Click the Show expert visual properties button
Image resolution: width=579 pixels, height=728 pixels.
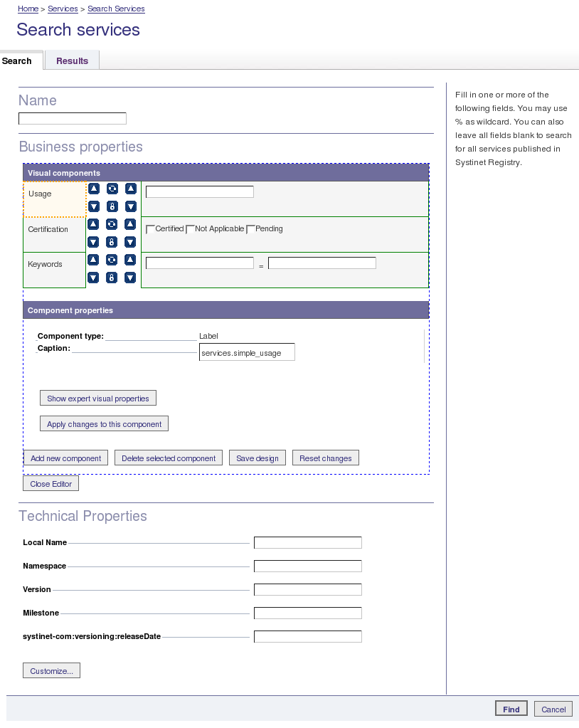(x=98, y=398)
